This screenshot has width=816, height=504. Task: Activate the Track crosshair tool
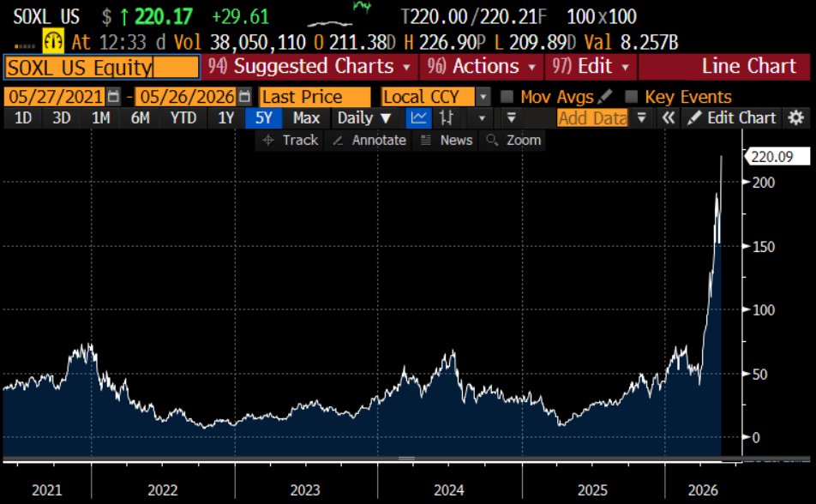[x=290, y=140]
